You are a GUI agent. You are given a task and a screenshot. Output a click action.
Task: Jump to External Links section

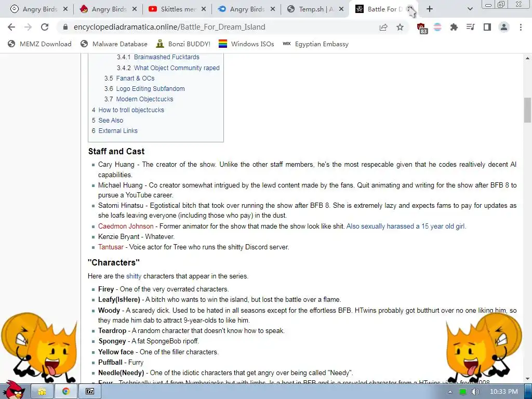[118, 131]
